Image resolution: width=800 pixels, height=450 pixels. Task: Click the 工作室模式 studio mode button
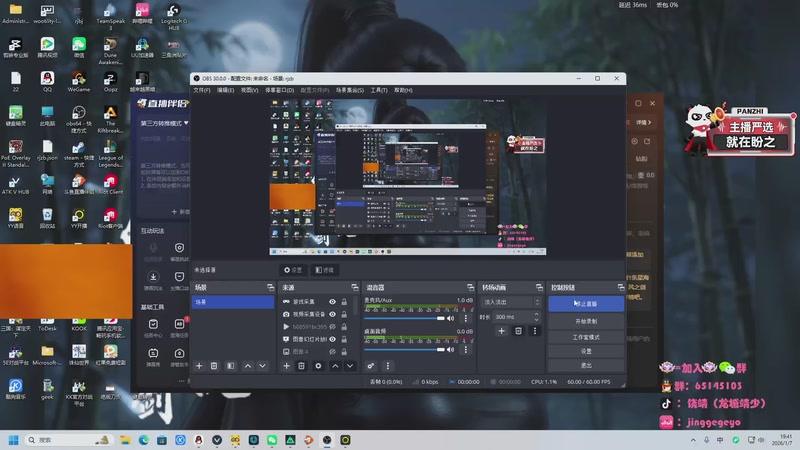pos(586,336)
